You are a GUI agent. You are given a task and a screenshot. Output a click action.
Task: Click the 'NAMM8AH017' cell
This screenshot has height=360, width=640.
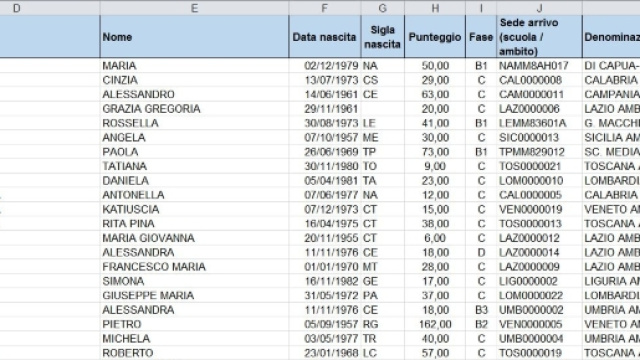tap(540, 66)
